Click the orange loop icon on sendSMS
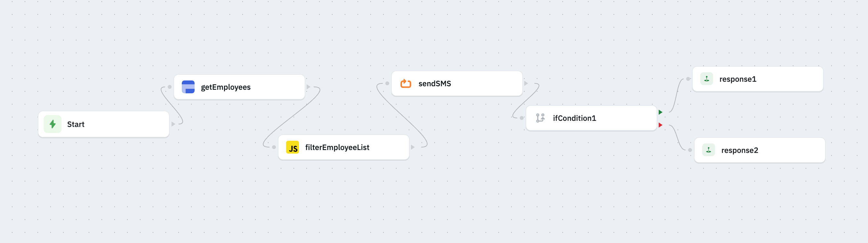The image size is (868, 243). pyautogui.click(x=406, y=83)
